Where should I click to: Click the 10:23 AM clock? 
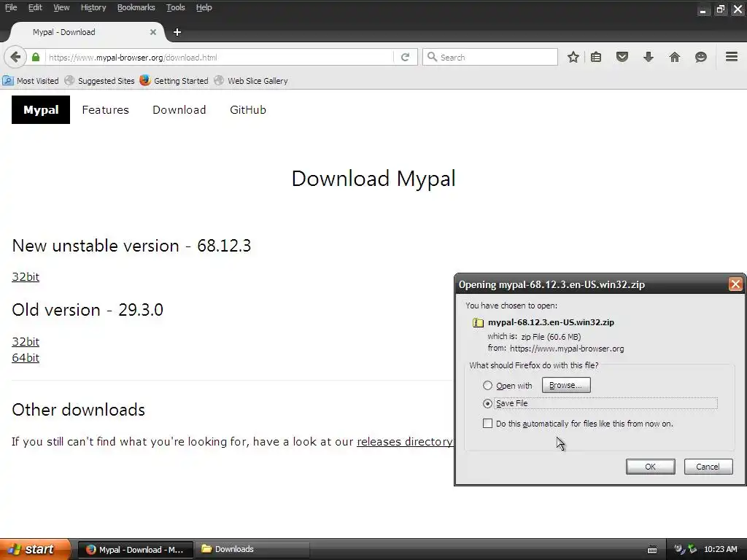pyautogui.click(x=720, y=549)
